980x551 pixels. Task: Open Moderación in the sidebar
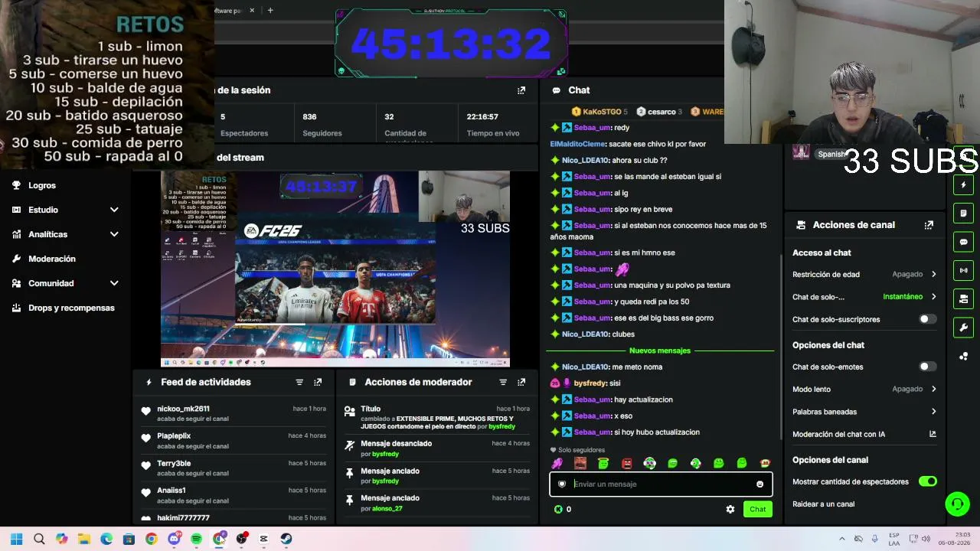(x=52, y=259)
